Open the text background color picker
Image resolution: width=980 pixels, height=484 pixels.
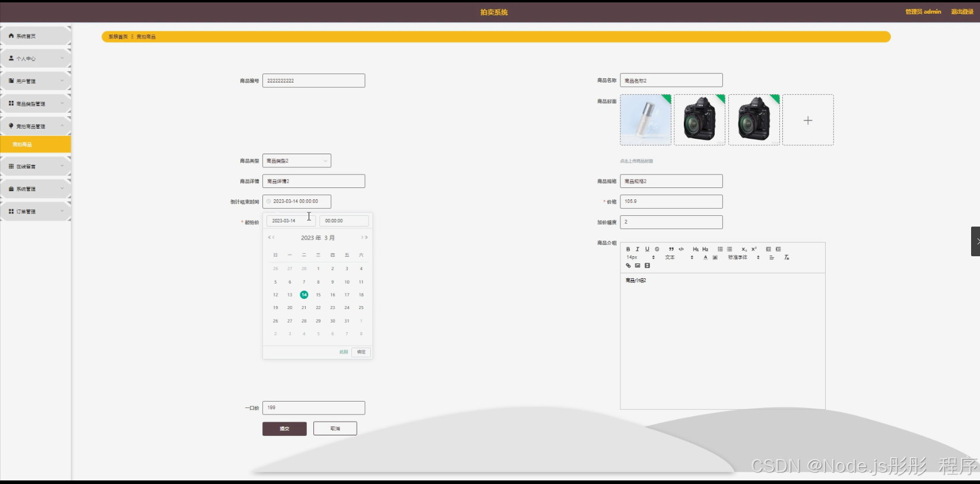[715, 257]
